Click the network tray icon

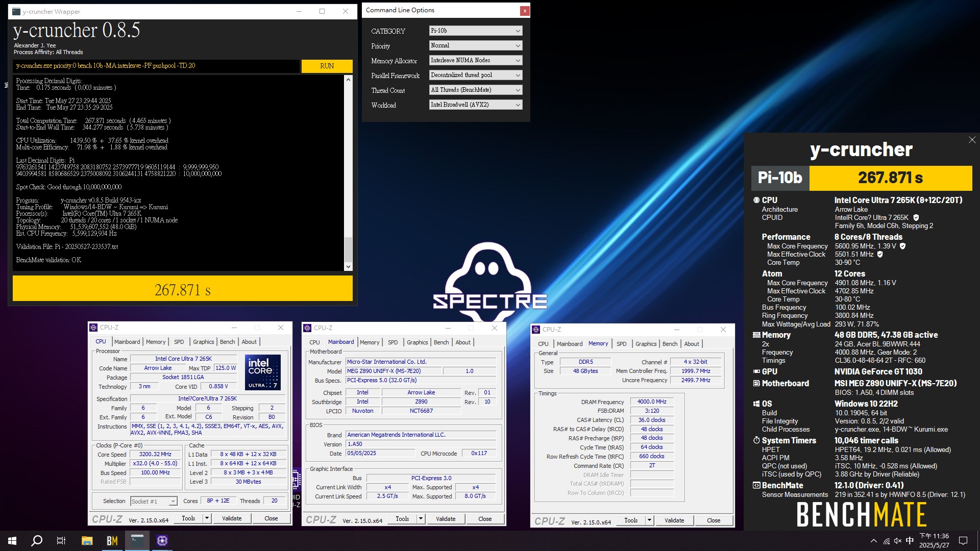point(886,541)
